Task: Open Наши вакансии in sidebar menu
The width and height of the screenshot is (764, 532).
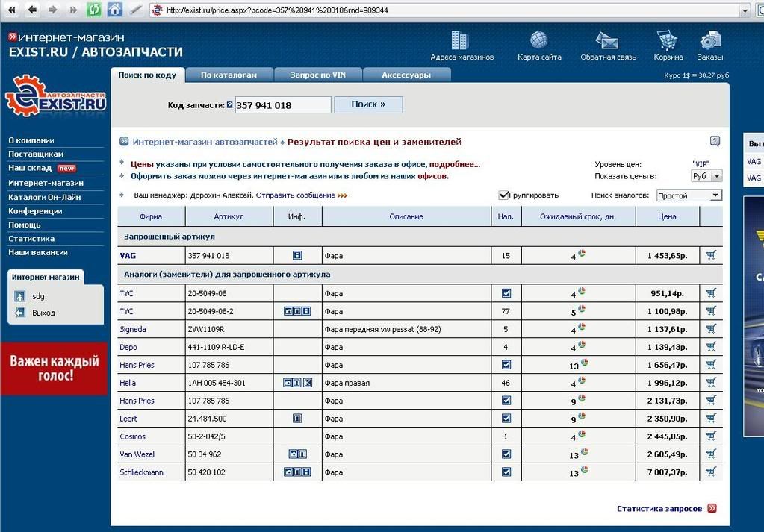Action: point(38,252)
